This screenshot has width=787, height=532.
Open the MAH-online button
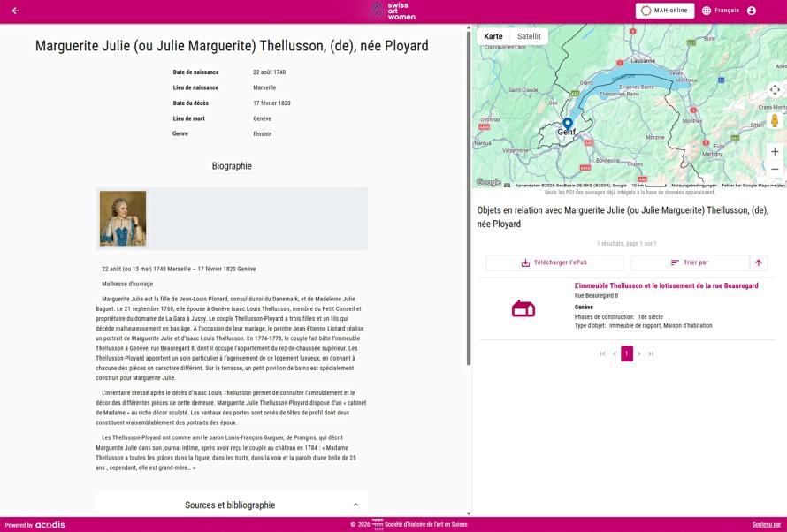(665, 11)
